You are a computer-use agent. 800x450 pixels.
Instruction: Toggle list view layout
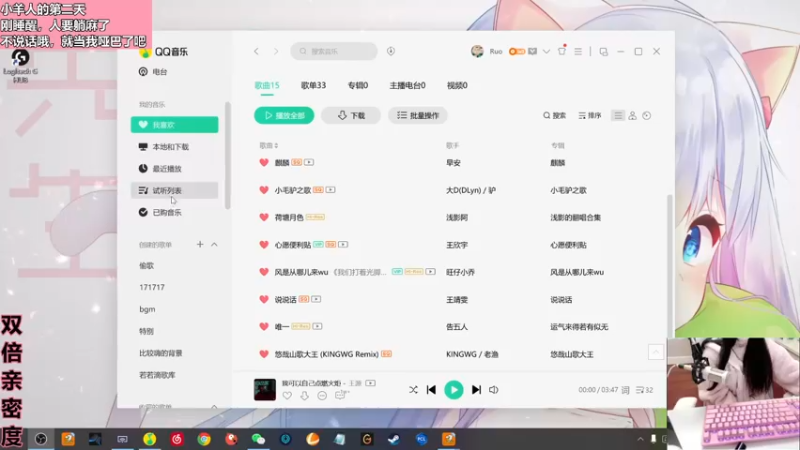(618, 116)
